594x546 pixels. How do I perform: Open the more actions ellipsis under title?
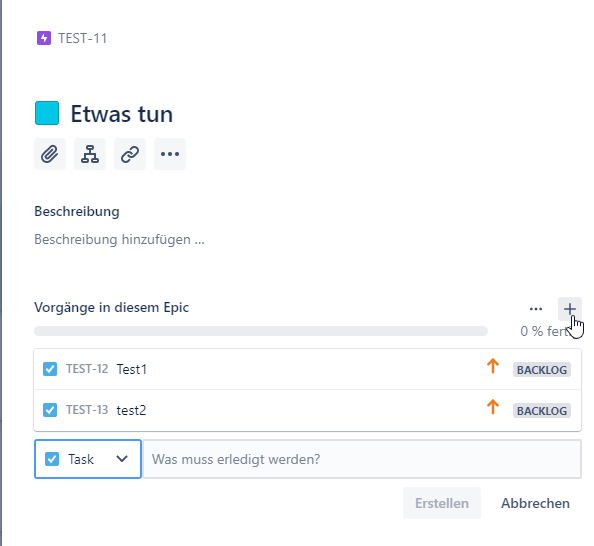(170, 154)
